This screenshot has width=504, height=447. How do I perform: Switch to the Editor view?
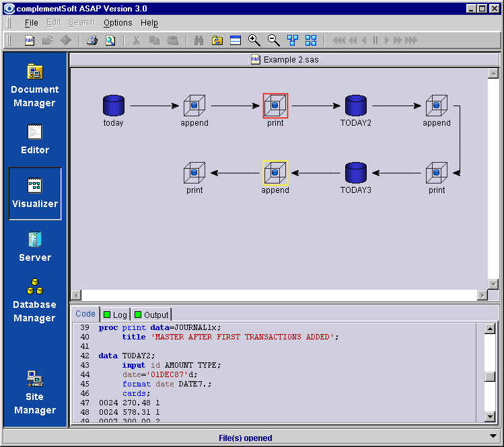[x=35, y=139]
